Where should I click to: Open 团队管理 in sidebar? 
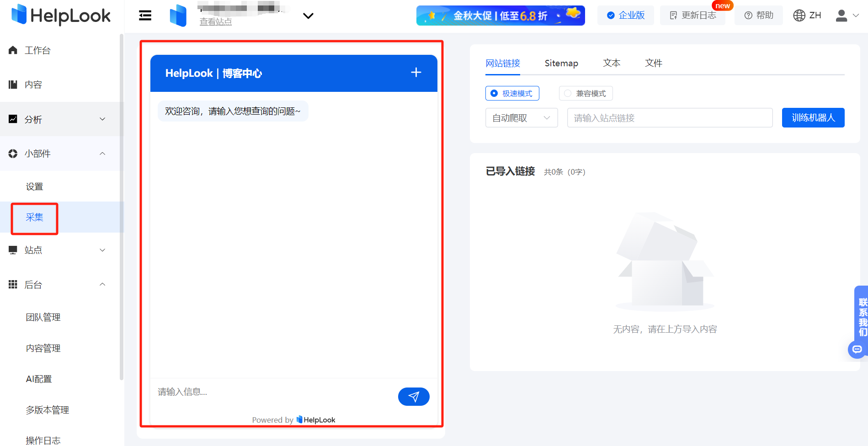coord(43,317)
